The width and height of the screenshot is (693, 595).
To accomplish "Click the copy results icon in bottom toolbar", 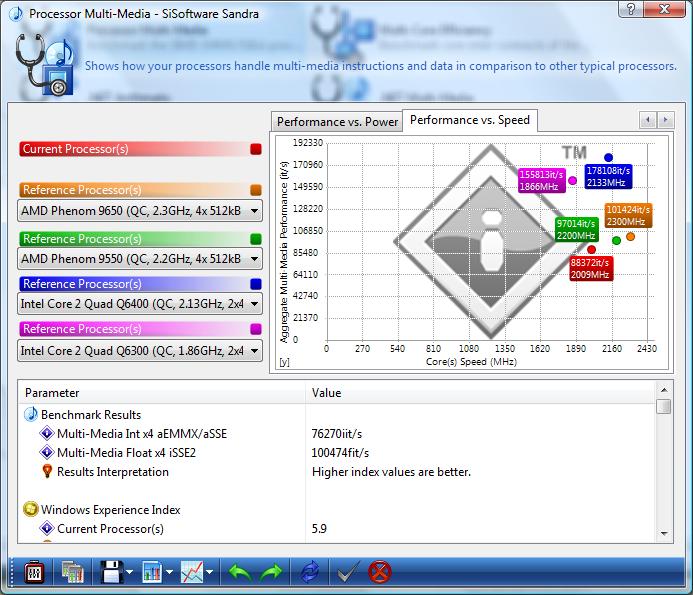I will pyautogui.click(x=72, y=572).
